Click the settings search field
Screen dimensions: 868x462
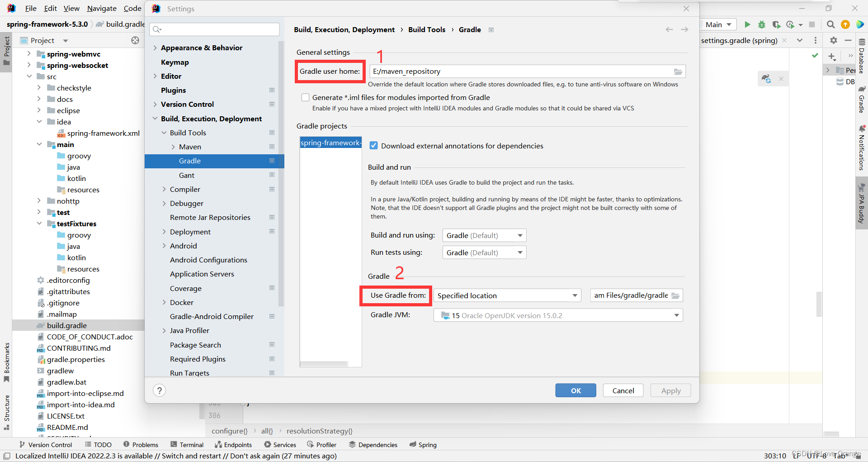point(214,29)
